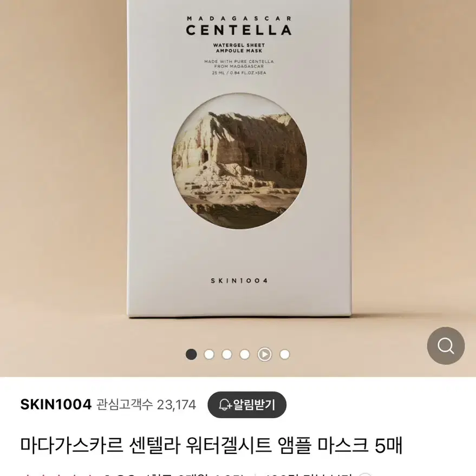The image size is (476, 476).
Task: Select the first filled carousel dot
Action: [x=191, y=354]
